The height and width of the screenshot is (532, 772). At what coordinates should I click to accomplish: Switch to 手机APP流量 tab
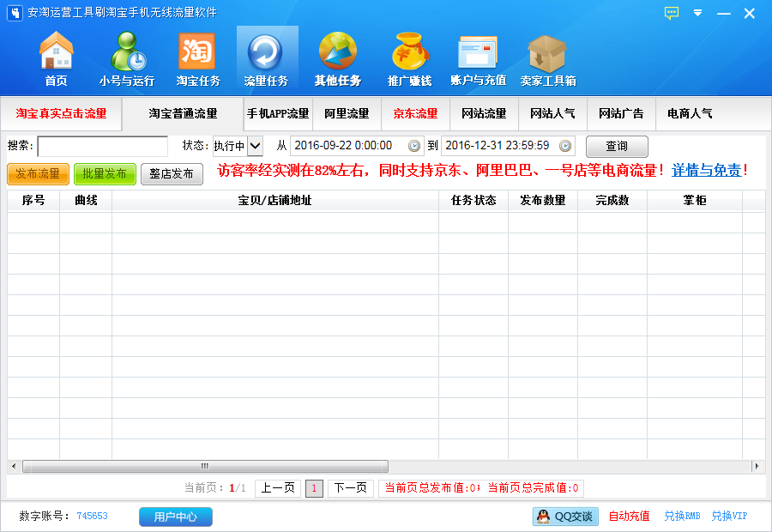(278, 114)
